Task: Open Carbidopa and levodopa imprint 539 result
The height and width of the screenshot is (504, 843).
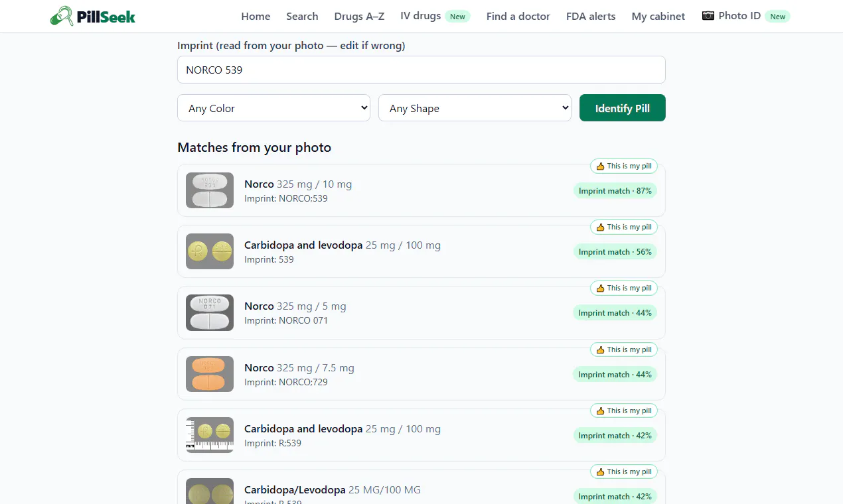Action: tap(421, 251)
